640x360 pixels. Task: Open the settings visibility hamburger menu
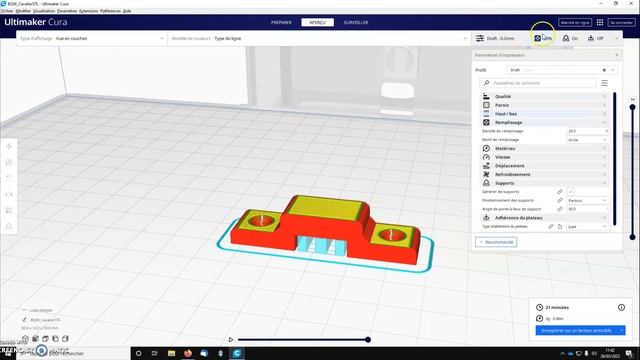604,83
